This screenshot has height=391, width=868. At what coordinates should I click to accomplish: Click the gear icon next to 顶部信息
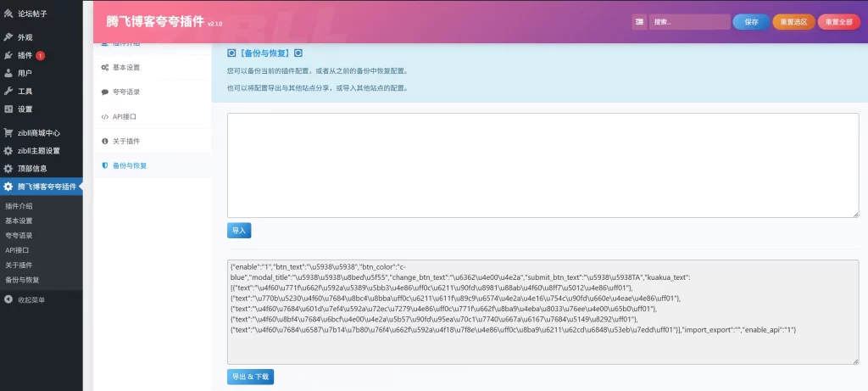tap(8, 169)
